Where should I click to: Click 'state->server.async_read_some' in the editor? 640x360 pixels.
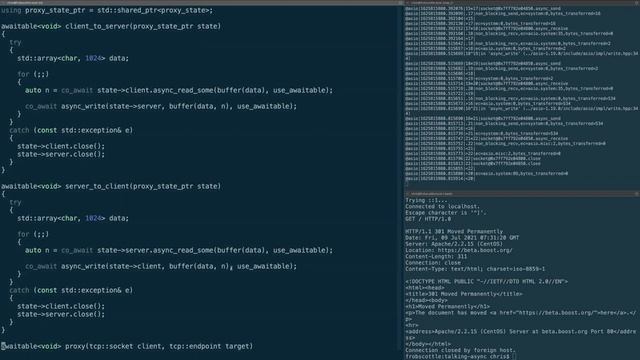click(155, 250)
